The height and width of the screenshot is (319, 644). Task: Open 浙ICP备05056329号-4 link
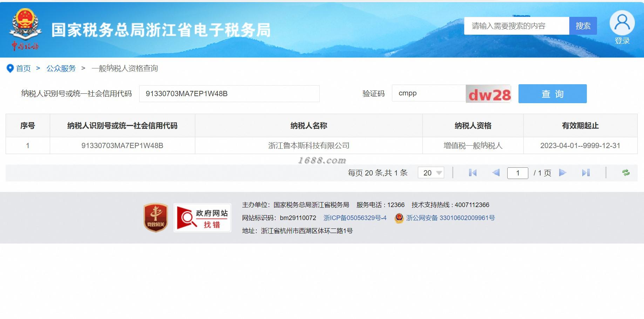click(x=355, y=218)
